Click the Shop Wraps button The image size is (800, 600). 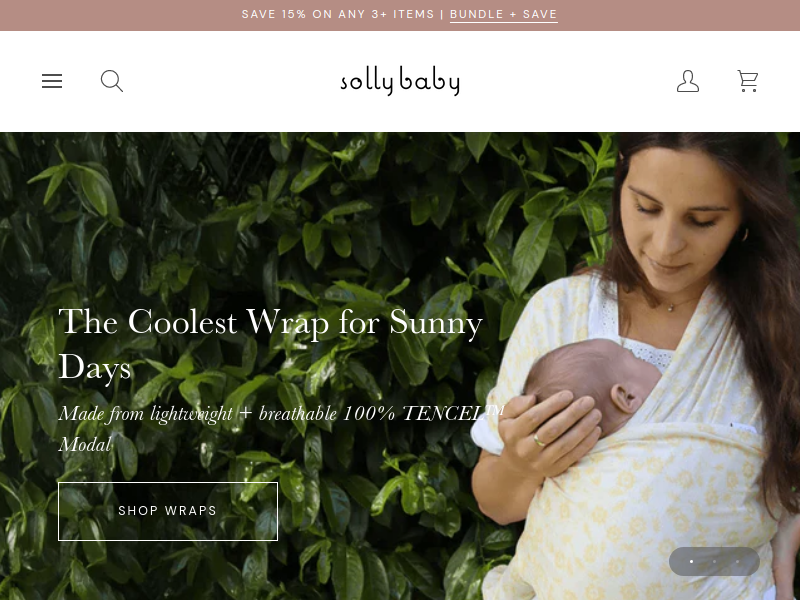pyautogui.click(x=168, y=511)
